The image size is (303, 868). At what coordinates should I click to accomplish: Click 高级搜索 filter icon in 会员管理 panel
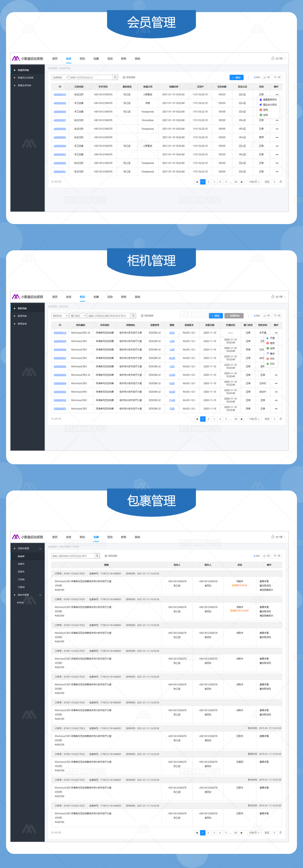click(x=124, y=77)
